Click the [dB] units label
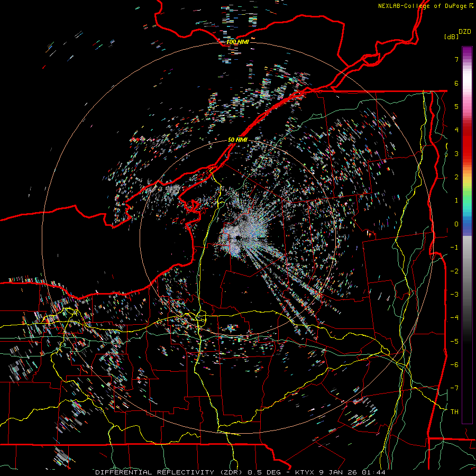Viewport: 476px width, 476px height. pos(452,37)
